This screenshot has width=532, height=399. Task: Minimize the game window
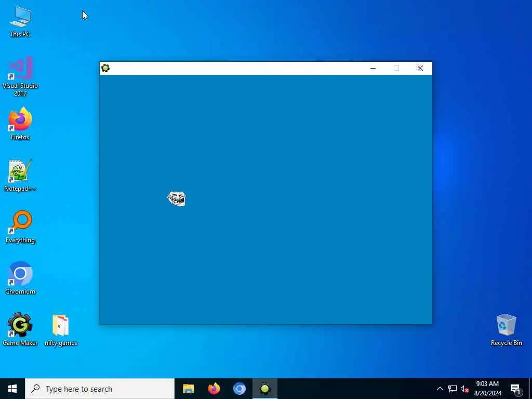pyautogui.click(x=373, y=68)
